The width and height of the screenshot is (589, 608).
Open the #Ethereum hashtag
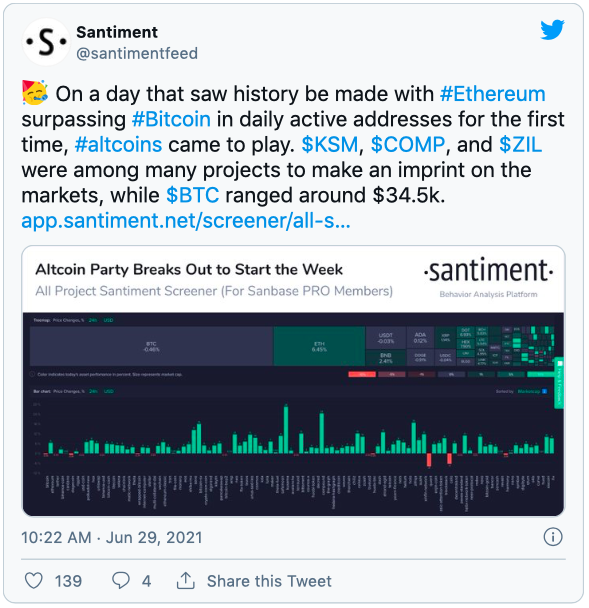[492, 94]
